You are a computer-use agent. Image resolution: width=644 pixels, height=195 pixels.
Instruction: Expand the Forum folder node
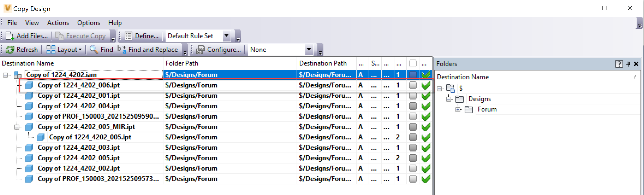tap(458, 109)
